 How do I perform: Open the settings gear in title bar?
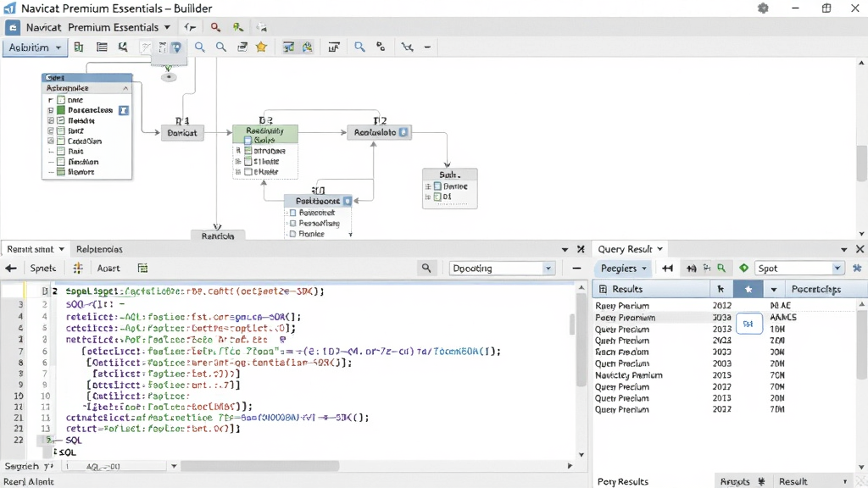tap(763, 8)
